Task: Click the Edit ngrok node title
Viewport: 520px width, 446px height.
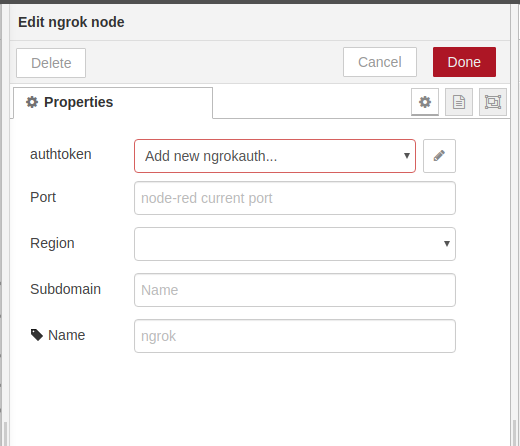Action: 71,22
